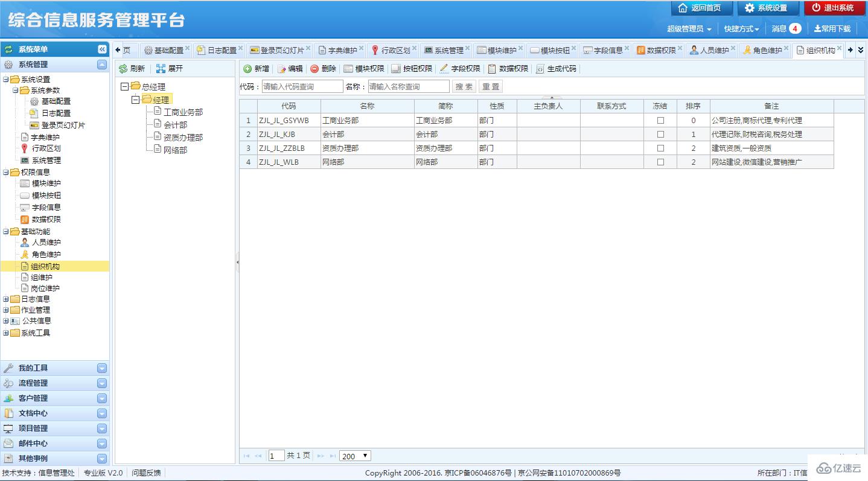The width and height of the screenshot is (868, 481).
Task: Click the 退出系统 logout button
Action: [x=834, y=8]
